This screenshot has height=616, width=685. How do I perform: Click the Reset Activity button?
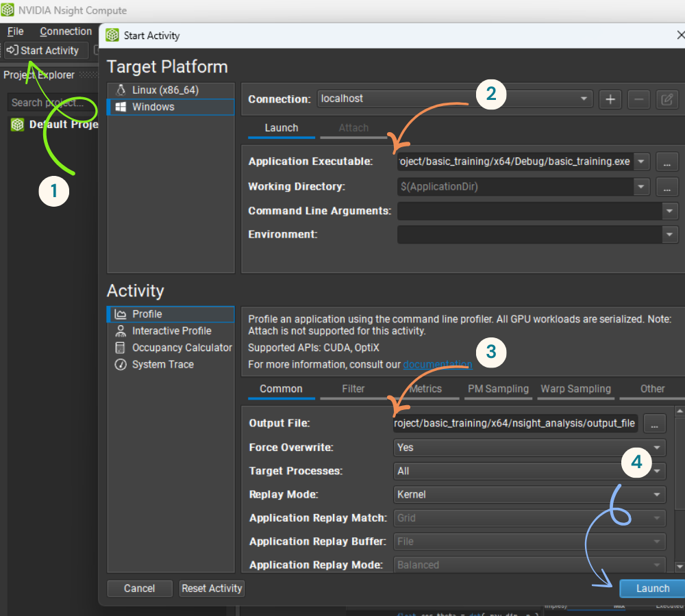click(x=212, y=589)
